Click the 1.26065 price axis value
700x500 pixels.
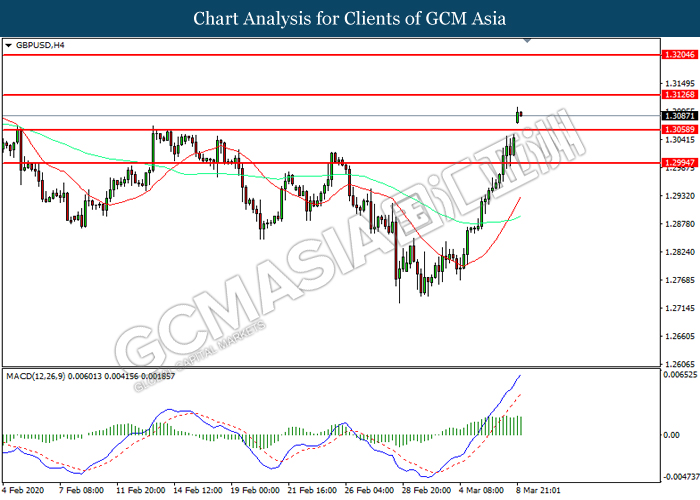(680, 364)
